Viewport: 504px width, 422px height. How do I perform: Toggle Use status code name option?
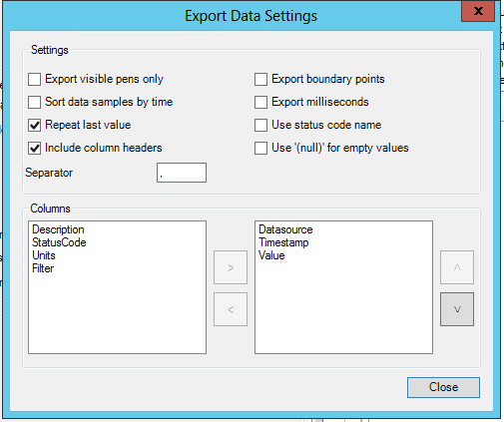coord(260,126)
